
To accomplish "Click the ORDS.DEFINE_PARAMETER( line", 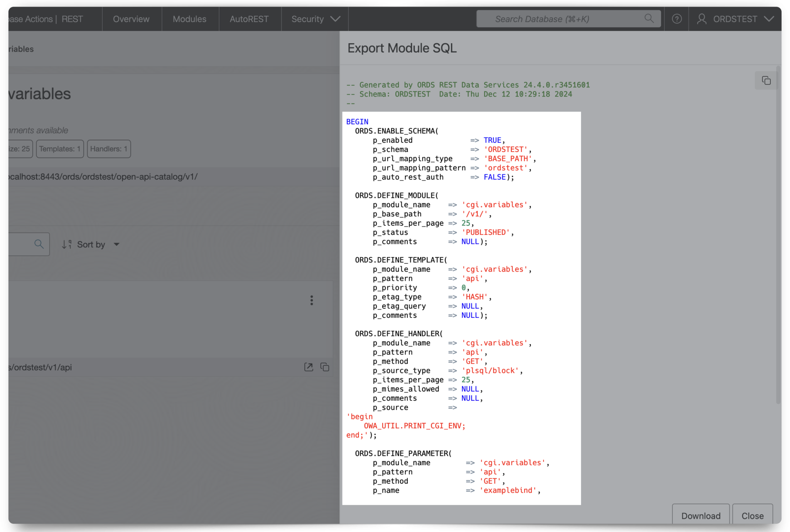I will click(x=403, y=453).
